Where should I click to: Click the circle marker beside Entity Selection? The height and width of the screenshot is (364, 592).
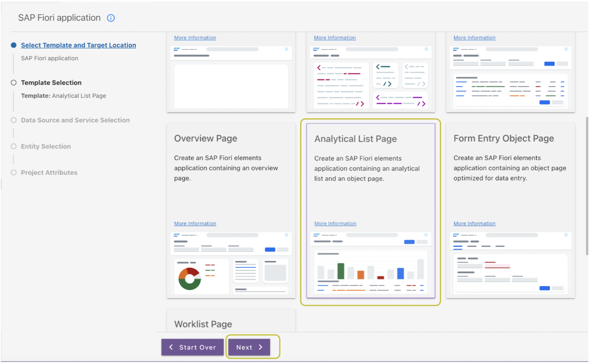(x=14, y=146)
